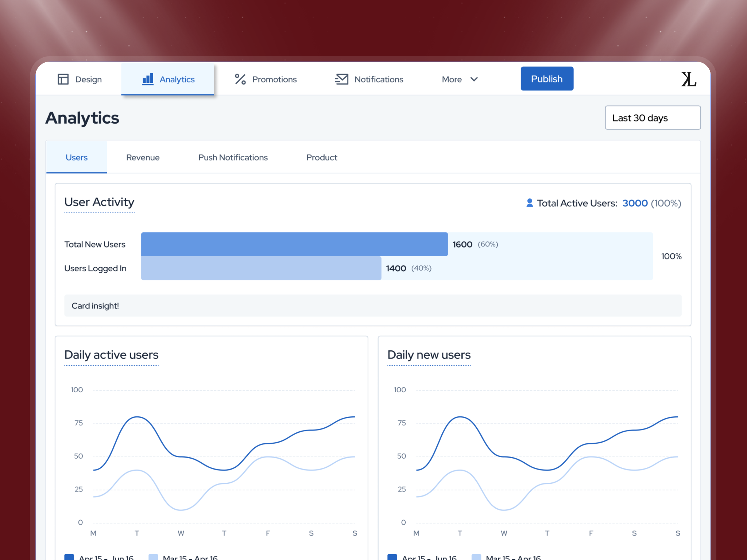This screenshot has width=747, height=560.
Task: Click the Users Logged In bar
Action: (261, 268)
